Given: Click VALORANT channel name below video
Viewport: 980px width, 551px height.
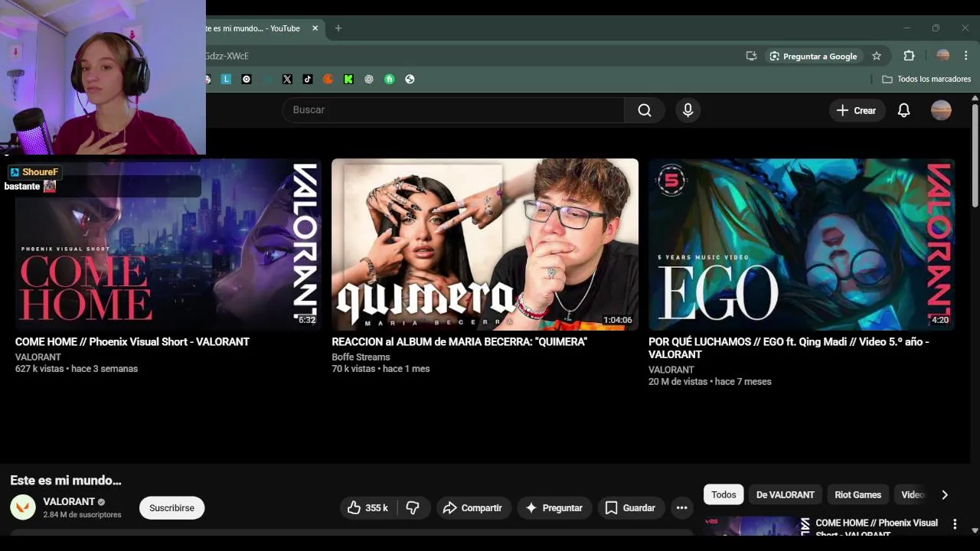Looking at the screenshot, I should tap(69, 502).
